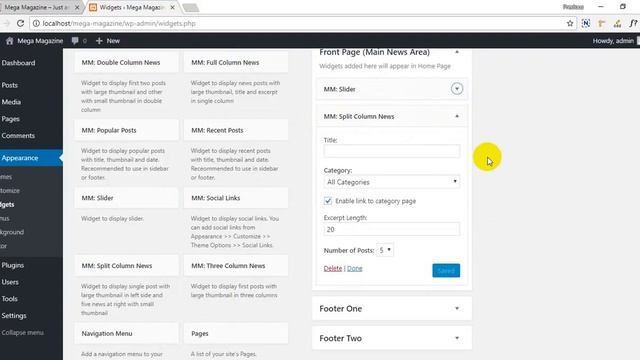
Task: Open the All Categories dropdown
Action: [x=391, y=182]
